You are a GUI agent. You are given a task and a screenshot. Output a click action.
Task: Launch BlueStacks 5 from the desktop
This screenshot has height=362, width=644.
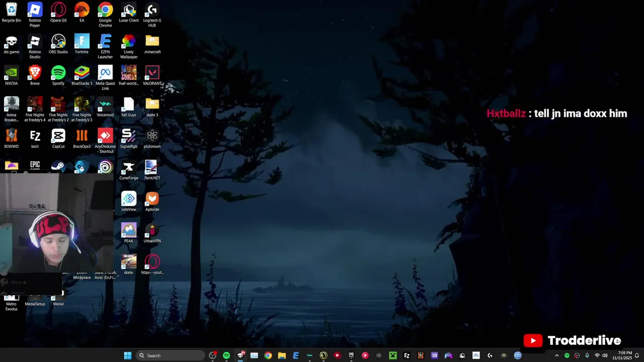point(82,76)
